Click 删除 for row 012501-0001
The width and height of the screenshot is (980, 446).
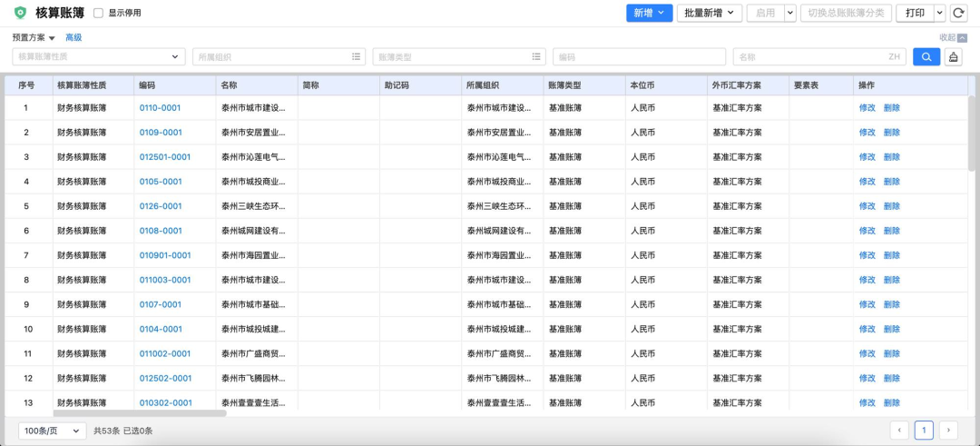[892, 157]
